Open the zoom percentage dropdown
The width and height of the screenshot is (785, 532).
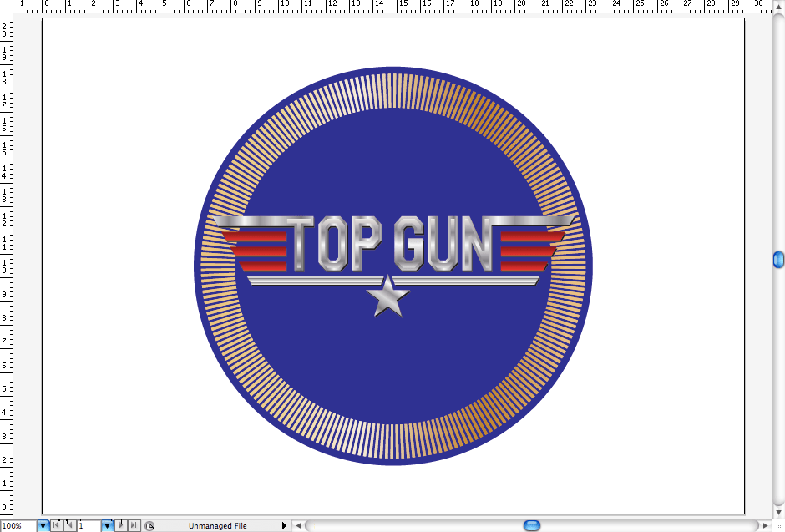click(42, 525)
